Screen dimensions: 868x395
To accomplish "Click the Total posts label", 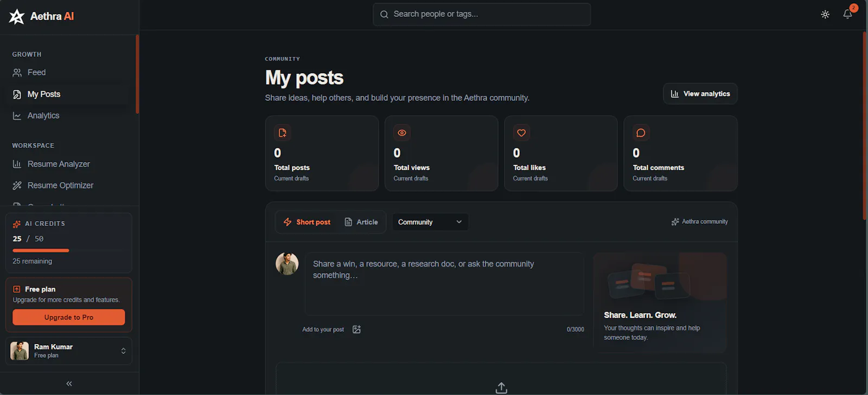I will 292,168.
